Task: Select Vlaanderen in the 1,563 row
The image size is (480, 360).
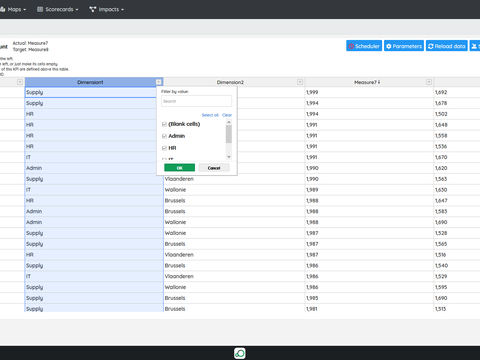Action: point(234,179)
